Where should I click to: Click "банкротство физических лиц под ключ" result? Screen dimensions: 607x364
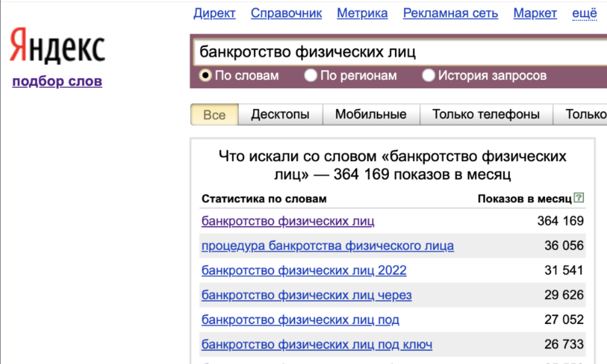tap(317, 344)
